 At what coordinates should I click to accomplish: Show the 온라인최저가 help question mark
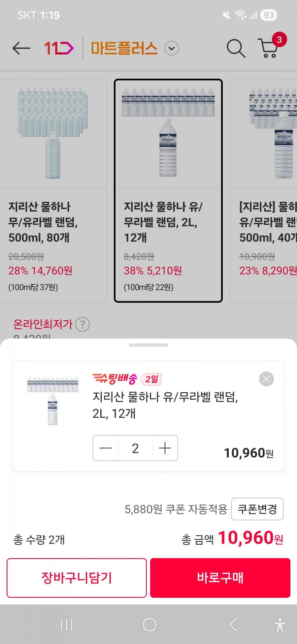[x=82, y=324]
